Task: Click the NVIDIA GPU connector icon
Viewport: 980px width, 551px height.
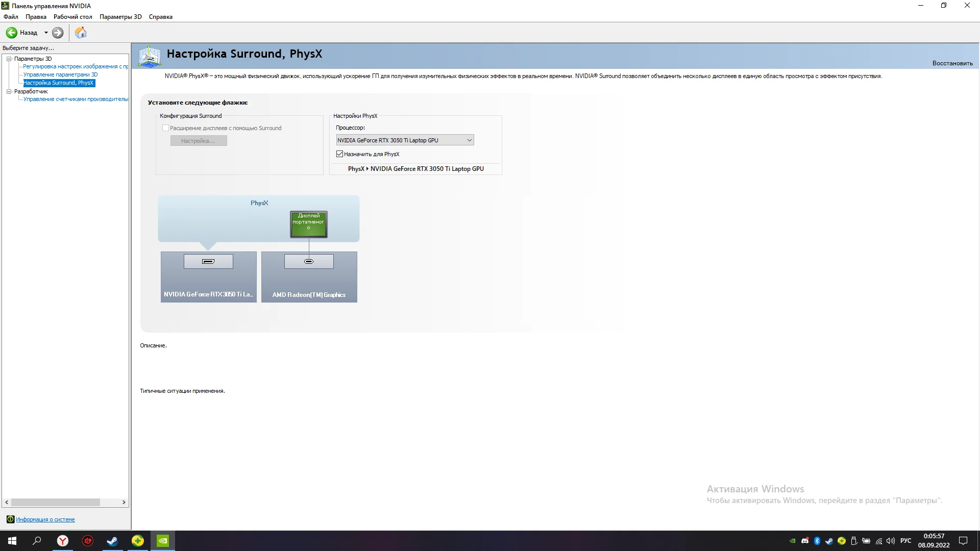Action: (x=208, y=261)
